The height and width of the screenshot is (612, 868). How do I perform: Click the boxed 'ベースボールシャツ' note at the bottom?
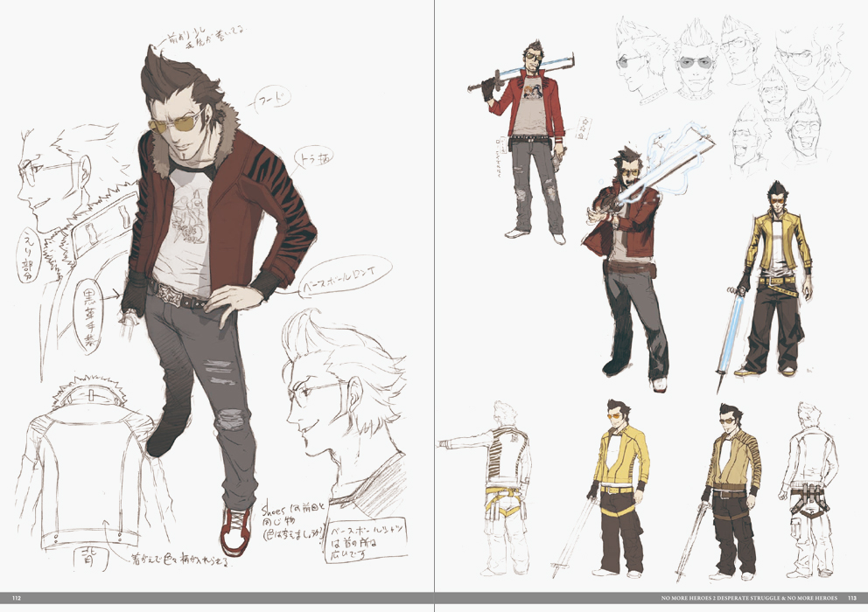click(x=367, y=541)
